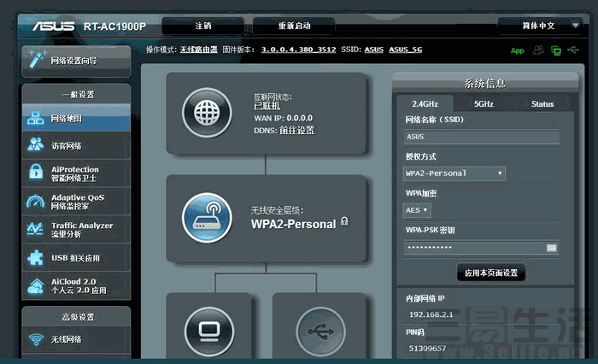
Task: Click the wireless router icon in map
Action: [207, 218]
